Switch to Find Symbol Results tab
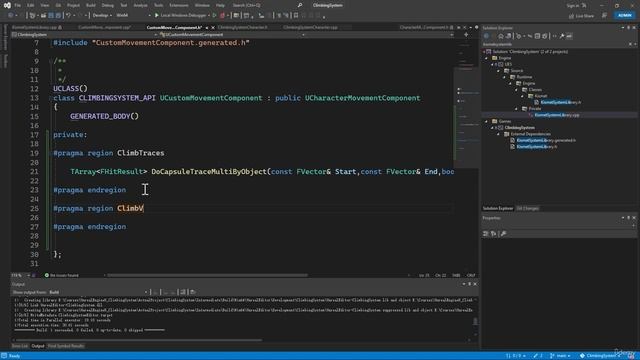The width and height of the screenshot is (640, 360). pos(66,346)
